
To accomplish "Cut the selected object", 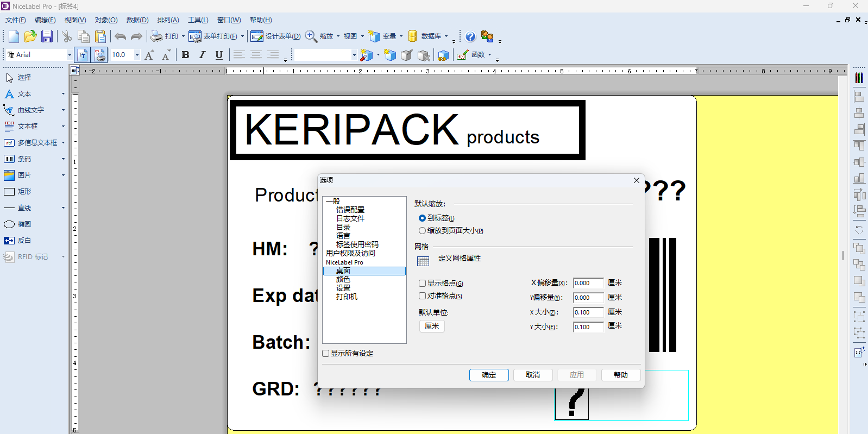I will click(67, 36).
